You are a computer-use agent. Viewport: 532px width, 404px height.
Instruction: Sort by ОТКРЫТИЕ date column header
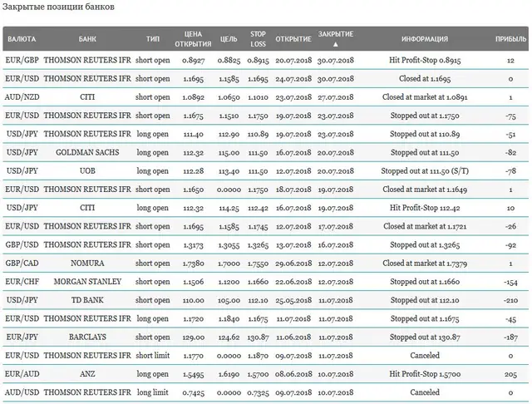click(293, 39)
